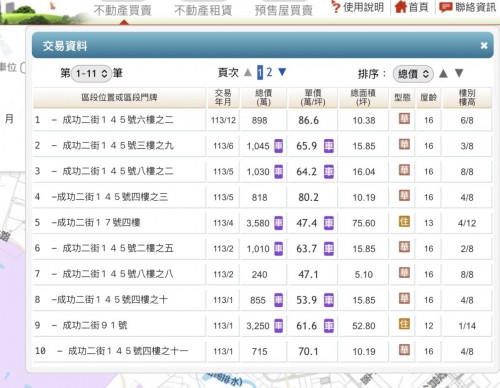
Task: Click parking icon next to 65.9 unit price
Action: (x=329, y=146)
